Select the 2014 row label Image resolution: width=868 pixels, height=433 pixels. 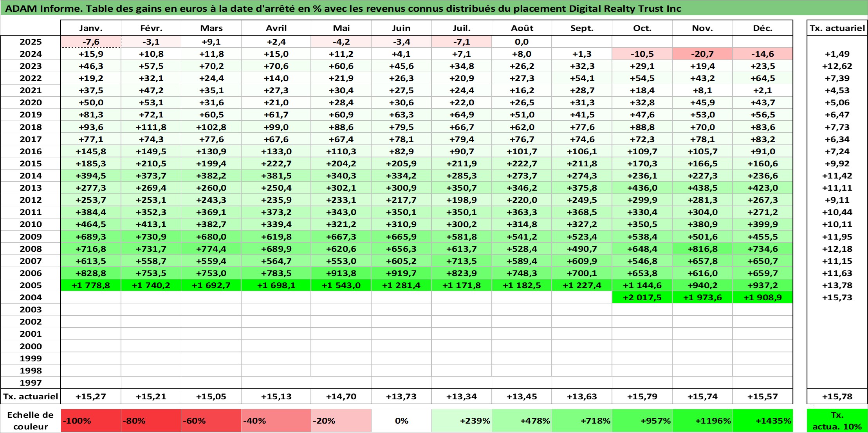(x=31, y=175)
